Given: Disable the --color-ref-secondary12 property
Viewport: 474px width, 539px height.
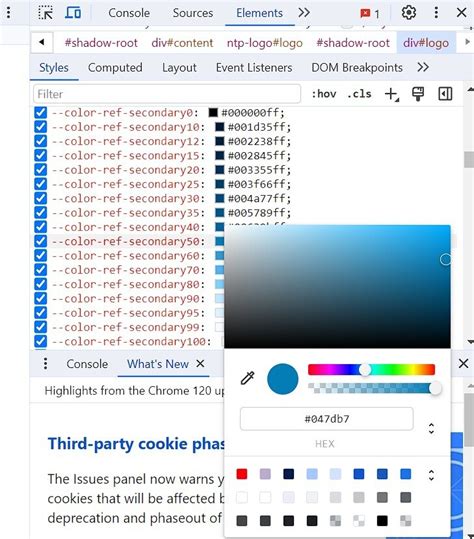Looking at the screenshot, I should point(41,141).
